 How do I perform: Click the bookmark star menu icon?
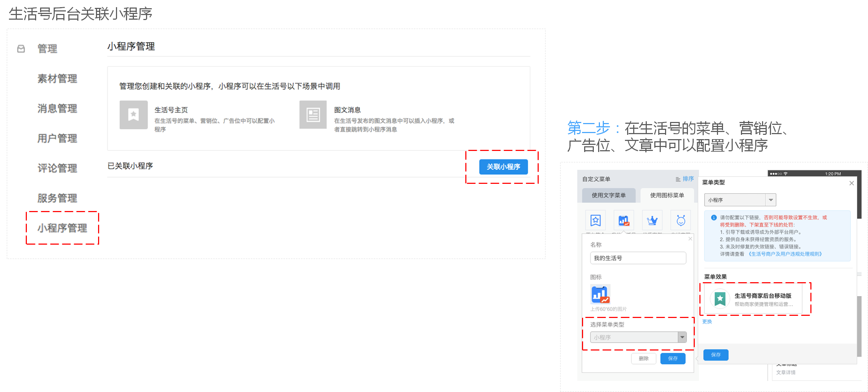[595, 220]
